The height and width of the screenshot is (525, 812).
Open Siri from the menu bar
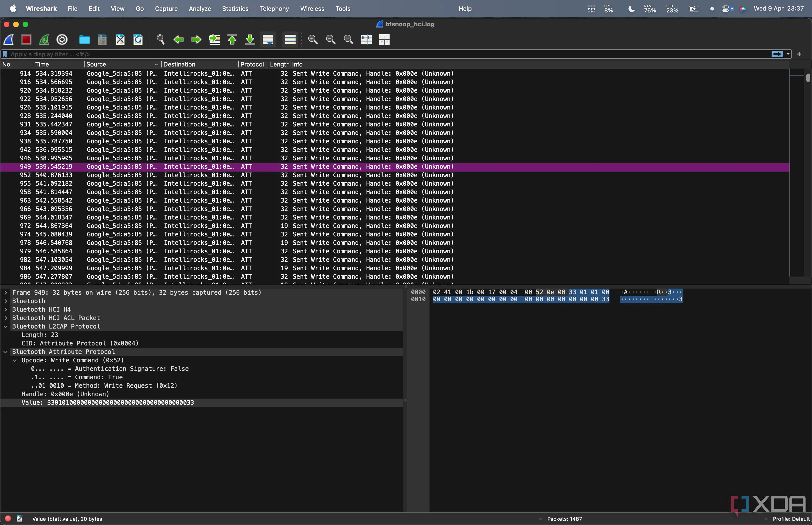pyautogui.click(x=743, y=9)
